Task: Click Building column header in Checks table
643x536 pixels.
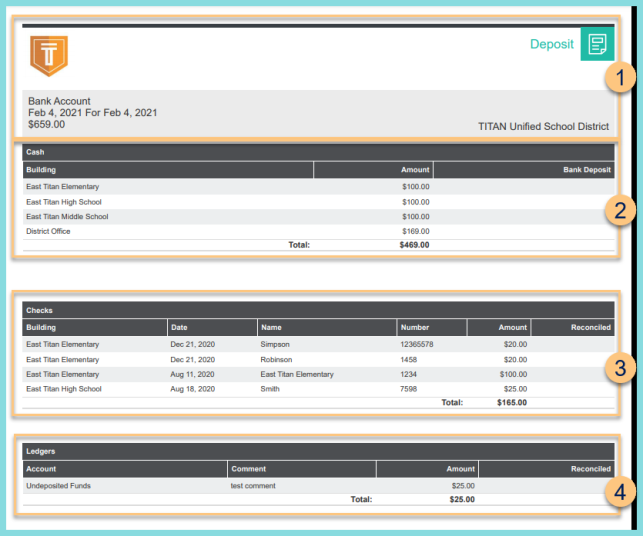Action: pyautogui.click(x=95, y=327)
